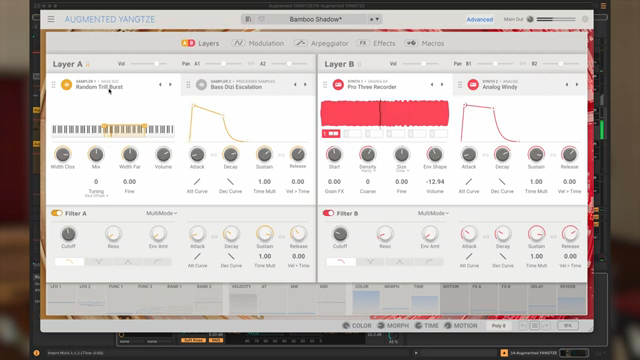This screenshot has height=360, width=640.
Task: Open history list icon in bottom bar
Action: tap(535, 326)
